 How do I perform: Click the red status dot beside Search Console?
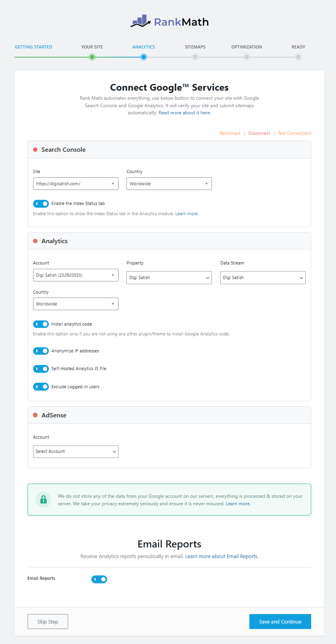(x=35, y=150)
